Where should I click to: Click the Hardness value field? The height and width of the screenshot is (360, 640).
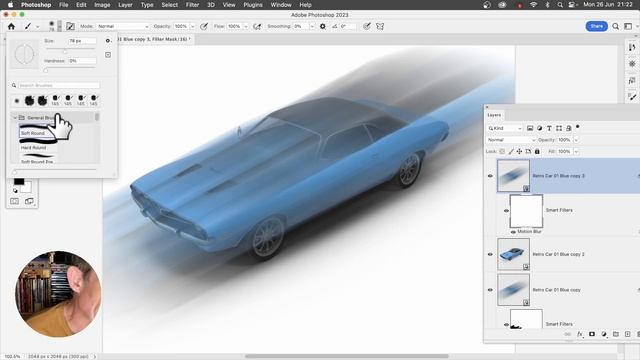point(82,61)
